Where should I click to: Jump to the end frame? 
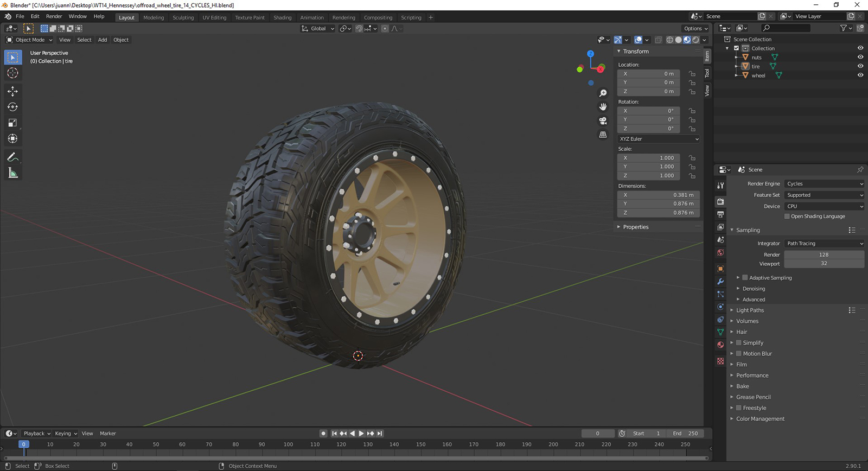(380, 434)
